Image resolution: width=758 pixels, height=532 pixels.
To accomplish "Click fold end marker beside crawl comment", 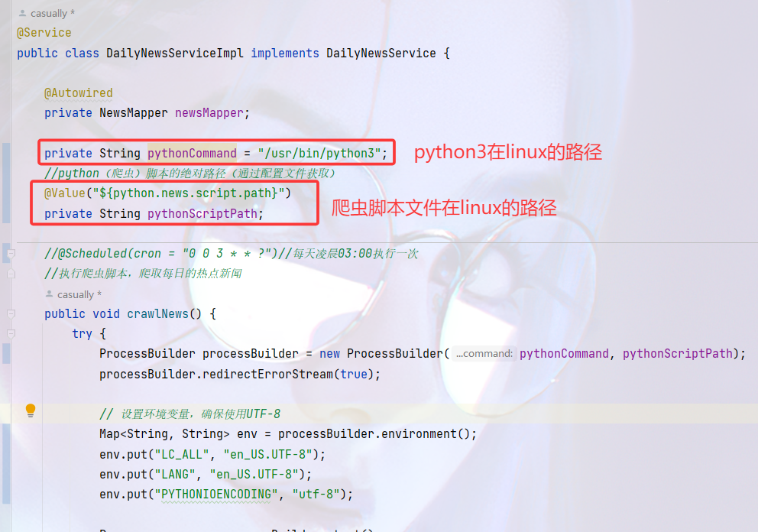I will (x=11, y=274).
